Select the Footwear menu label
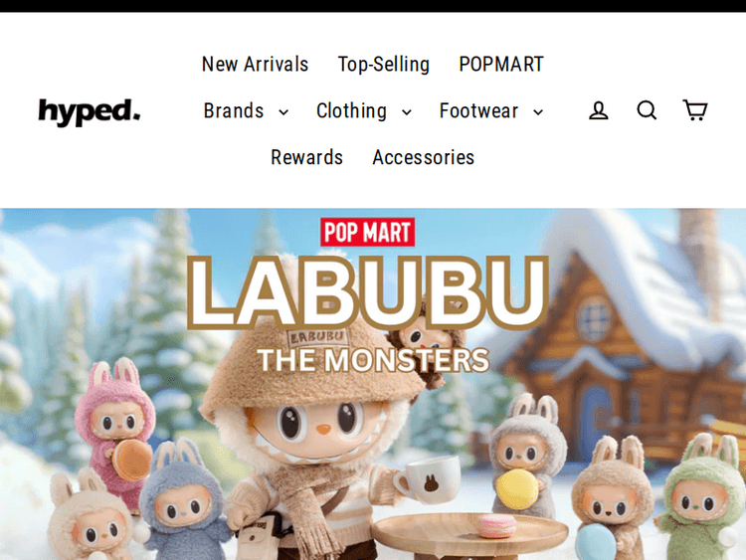The width and height of the screenshot is (746, 560). point(478,110)
